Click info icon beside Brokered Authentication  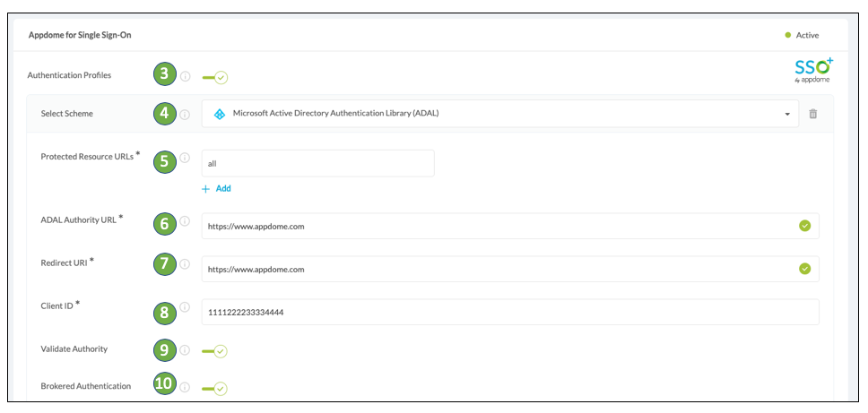(x=186, y=387)
